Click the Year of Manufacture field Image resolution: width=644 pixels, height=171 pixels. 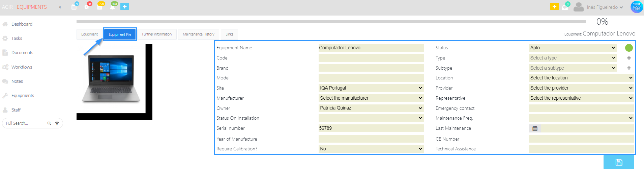click(371, 139)
